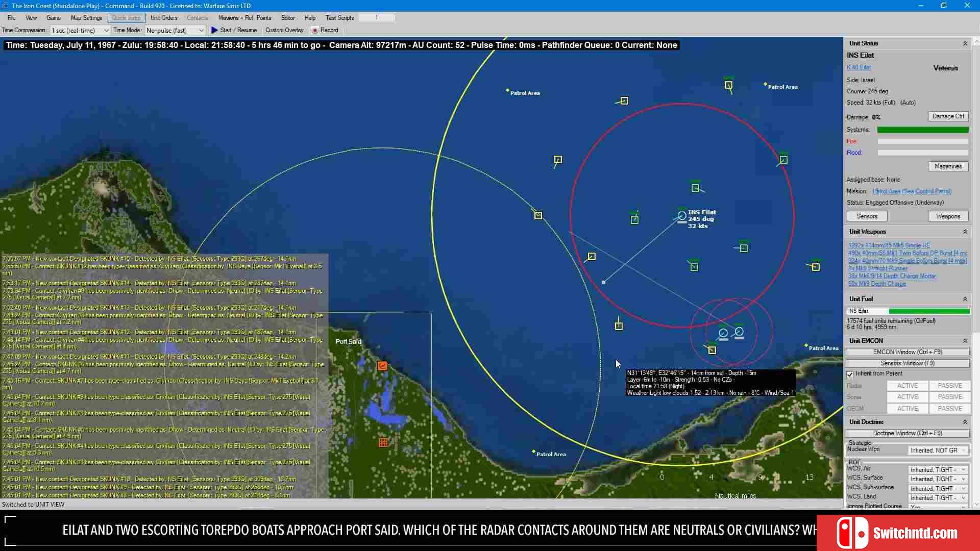Collapse the Unit Fuel section
980x551 pixels.
pyautogui.click(x=965, y=299)
